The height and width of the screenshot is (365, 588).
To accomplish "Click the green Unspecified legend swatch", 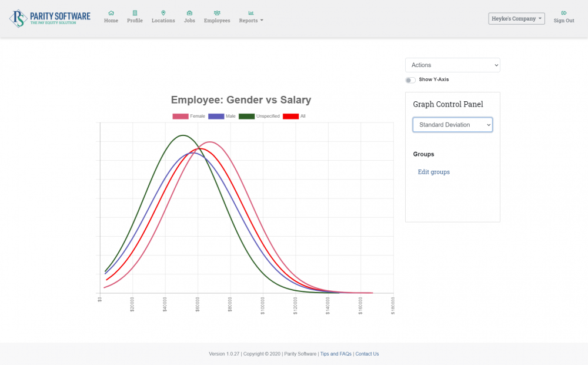I will (246, 117).
